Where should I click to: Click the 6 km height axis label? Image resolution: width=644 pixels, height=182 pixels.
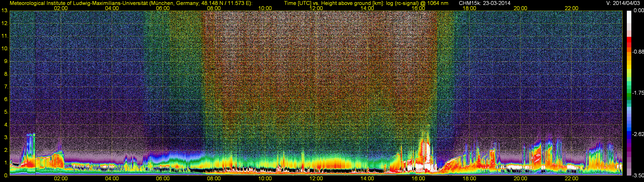[x=6, y=100]
